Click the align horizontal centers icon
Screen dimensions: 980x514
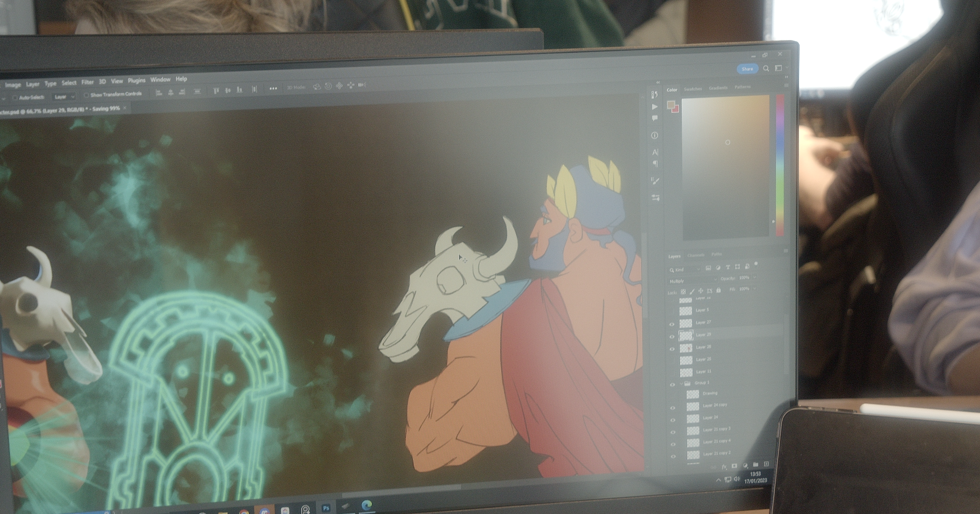pos(171,92)
